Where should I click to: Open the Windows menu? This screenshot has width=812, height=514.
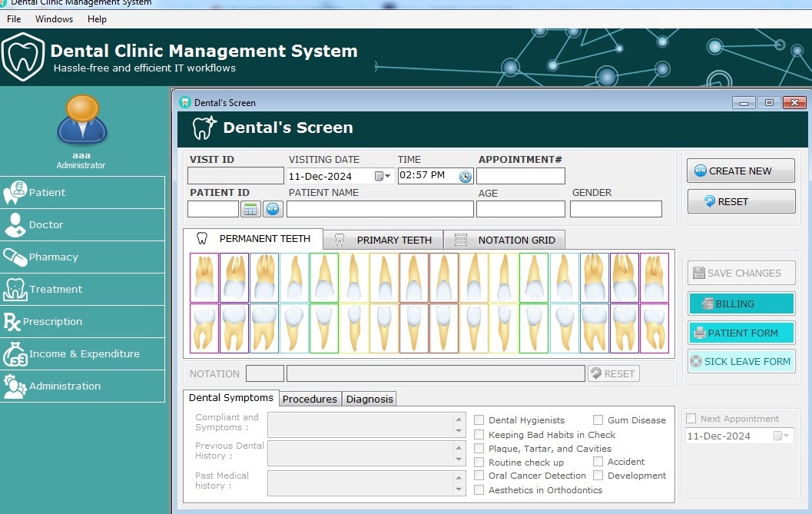pyautogui.click(x=54, y=18)
